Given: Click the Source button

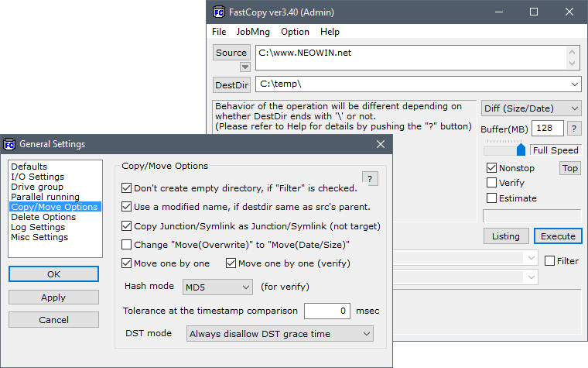Looking at the screenshot, I should tap(231, 53).
